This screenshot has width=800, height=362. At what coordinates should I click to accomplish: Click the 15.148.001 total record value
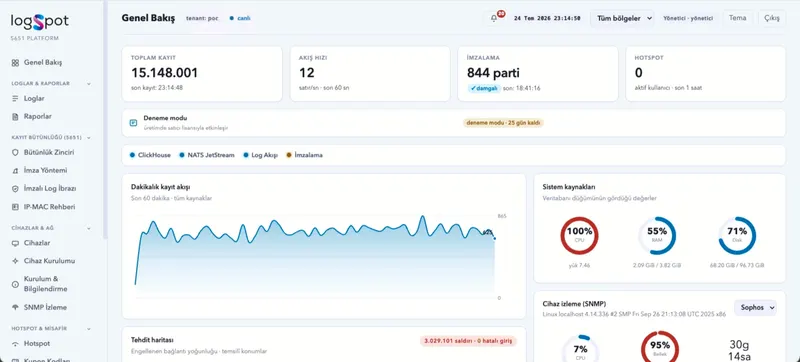(x=164, y=73)
